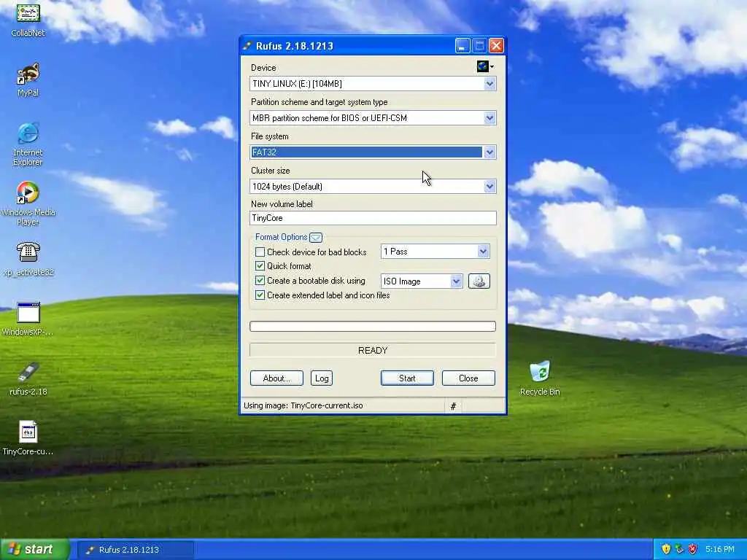The image size is (747, 560).
Task: Toggle Check device for bad blocks
Action: point(260,252)
